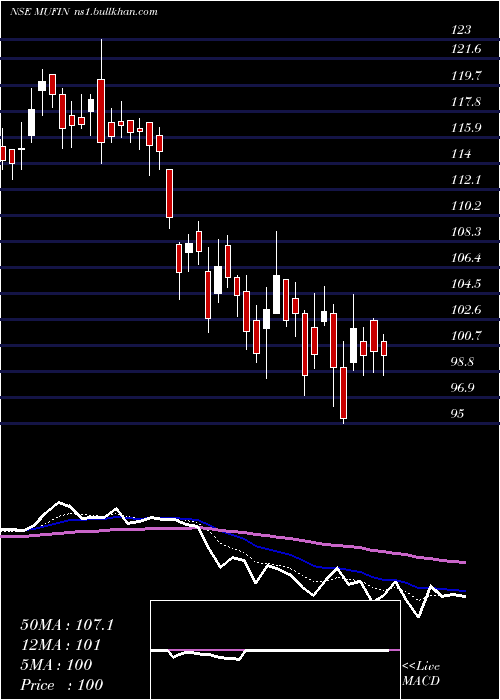Click the 115.9 price axis label

(x=466, y=128)
